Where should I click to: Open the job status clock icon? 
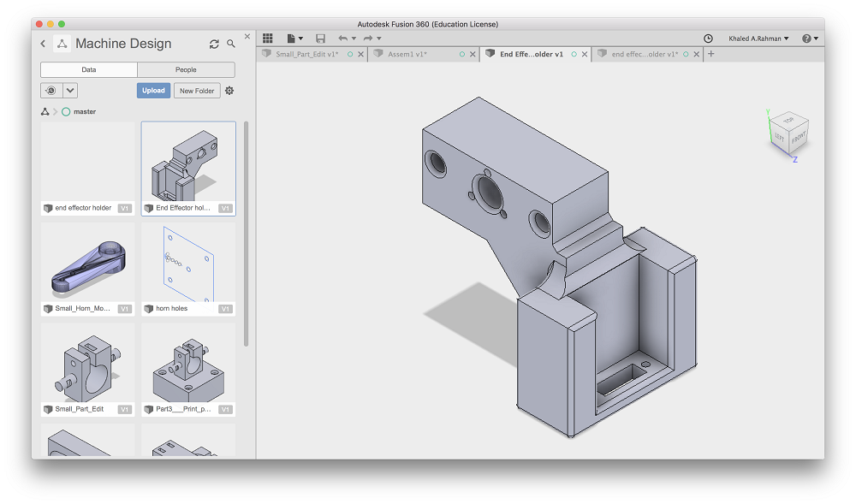coord(708,39)
